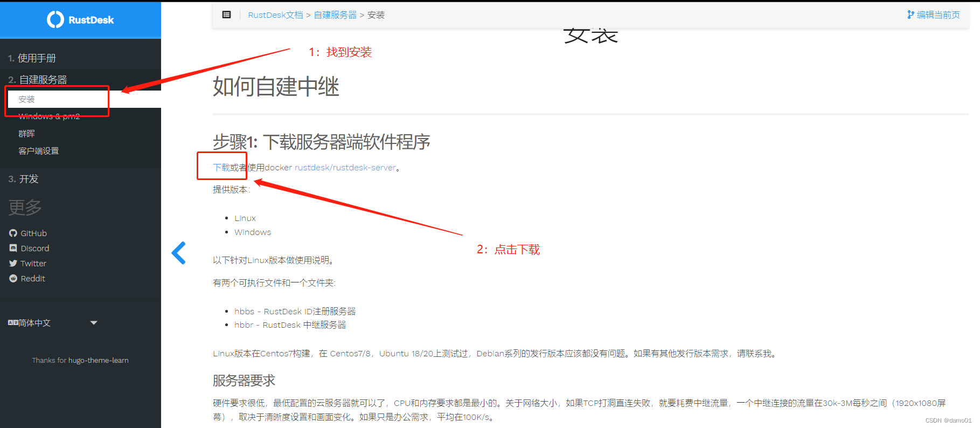
Task: Click the 下载 download link
Action: click(221, 167)
